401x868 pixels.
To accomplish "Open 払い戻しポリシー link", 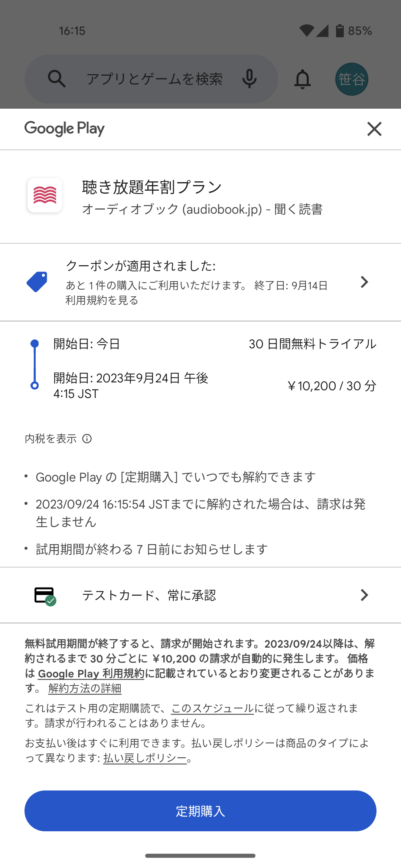I will point(145,758).
